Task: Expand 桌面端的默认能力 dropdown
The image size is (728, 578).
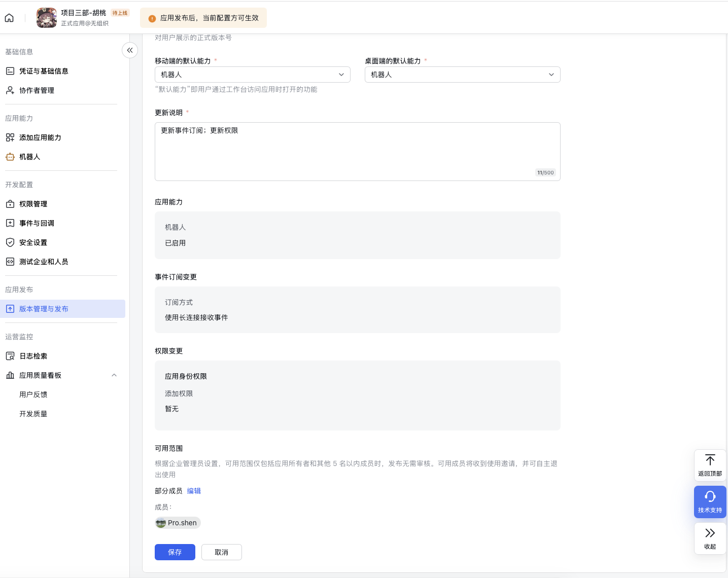Action: tap(462, 75)
